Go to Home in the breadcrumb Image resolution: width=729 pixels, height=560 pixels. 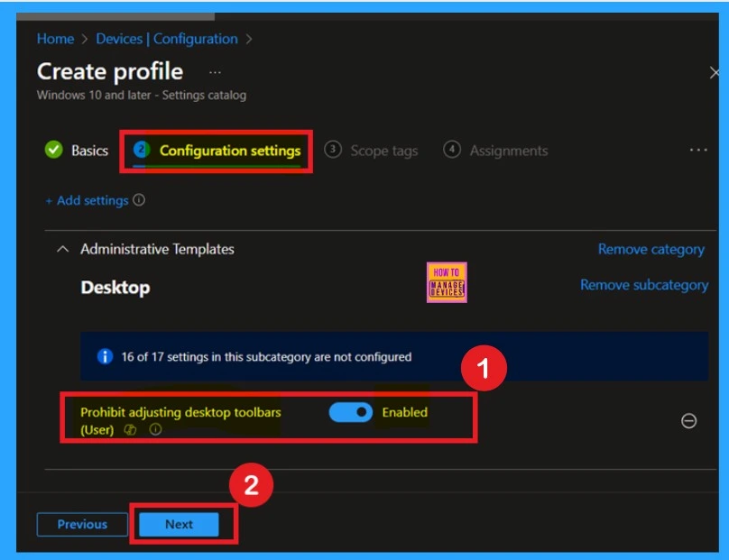coord(55,39)
